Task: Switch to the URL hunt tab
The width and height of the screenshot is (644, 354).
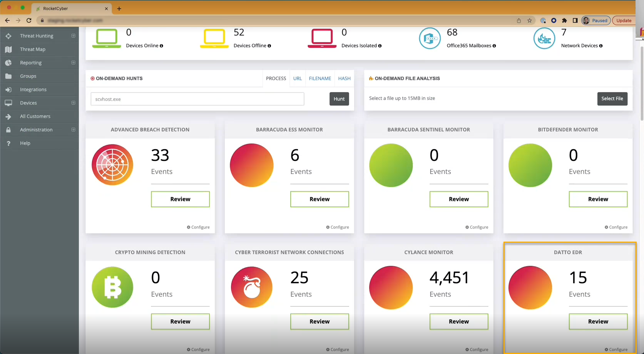Action: click(297, 78)
